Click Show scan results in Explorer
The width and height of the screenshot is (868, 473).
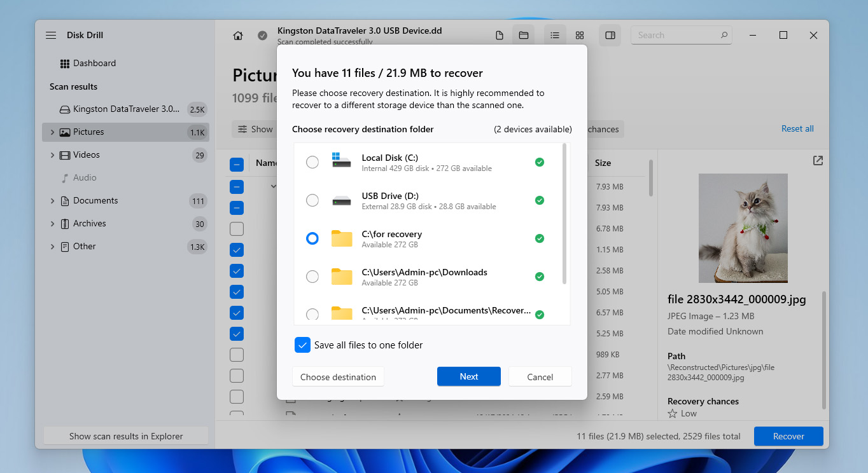126,436
